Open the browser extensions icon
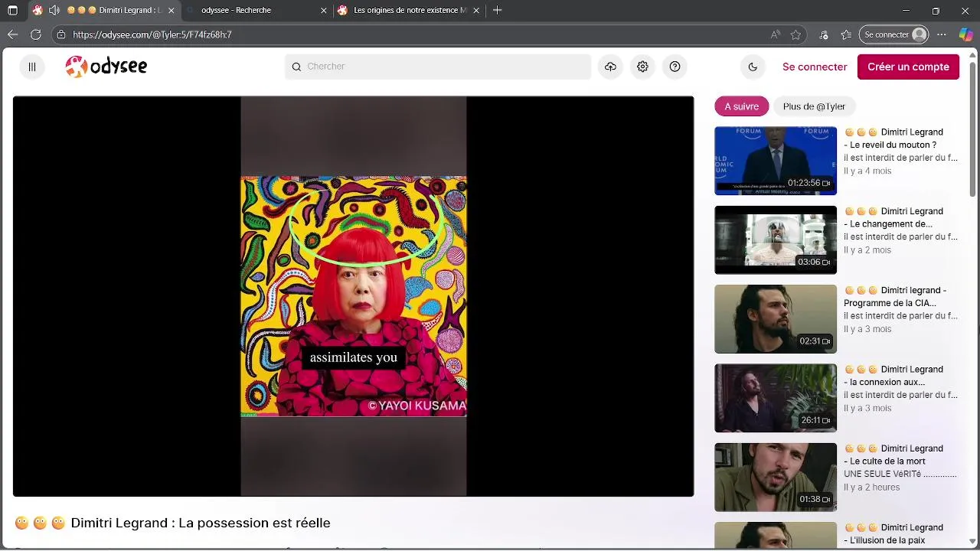The width and height of the screenshot is (980, 551). (x=824, y=34)
